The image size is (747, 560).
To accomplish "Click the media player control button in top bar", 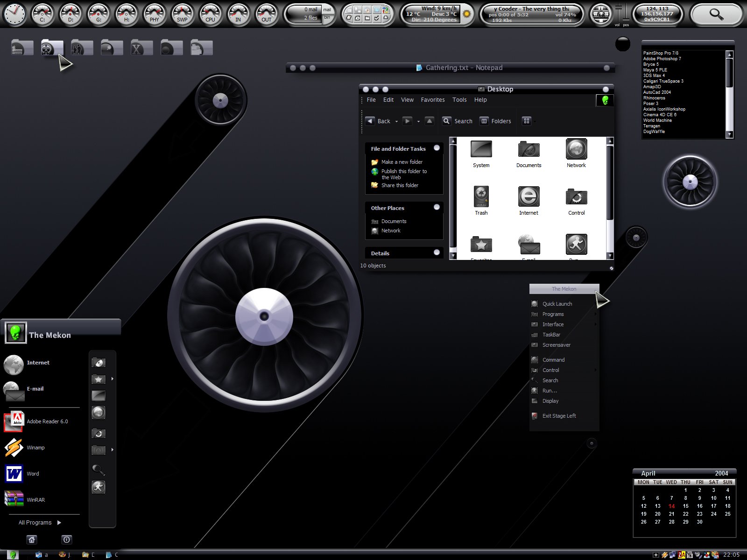I will coord(600,14).
